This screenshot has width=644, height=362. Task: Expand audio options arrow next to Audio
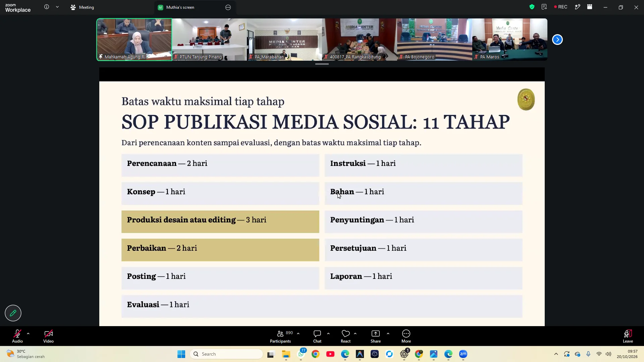(x=28, y=334)
